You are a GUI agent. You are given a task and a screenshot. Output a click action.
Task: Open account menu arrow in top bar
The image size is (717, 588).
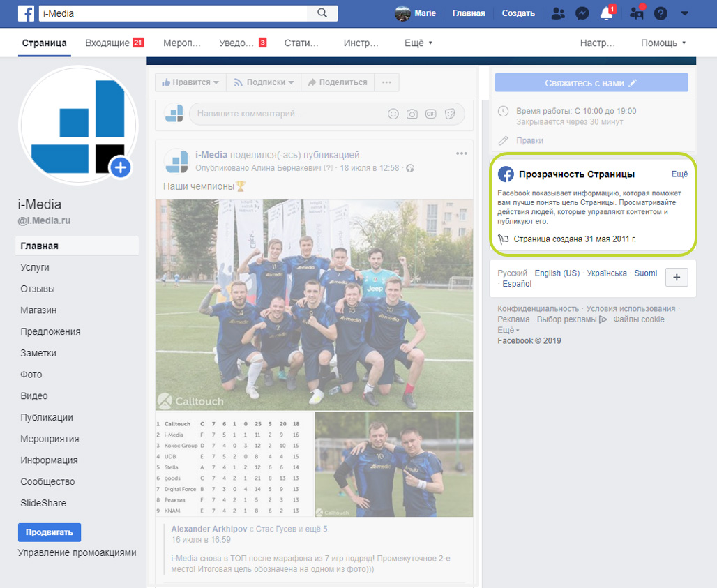pos(684,13)
